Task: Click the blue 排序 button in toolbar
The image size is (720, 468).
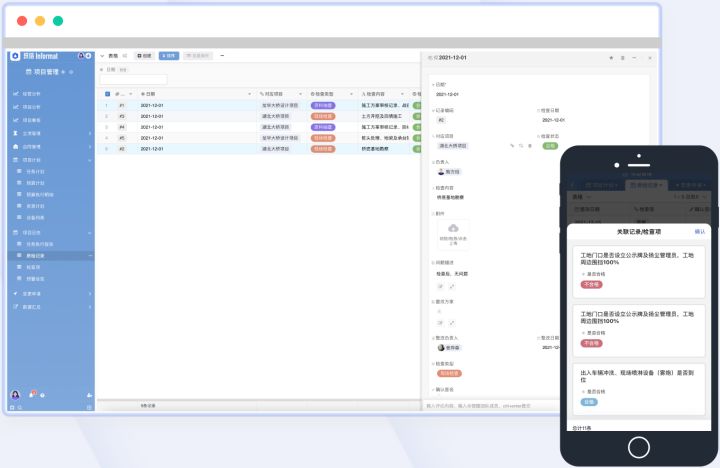Action: (169, 56)
